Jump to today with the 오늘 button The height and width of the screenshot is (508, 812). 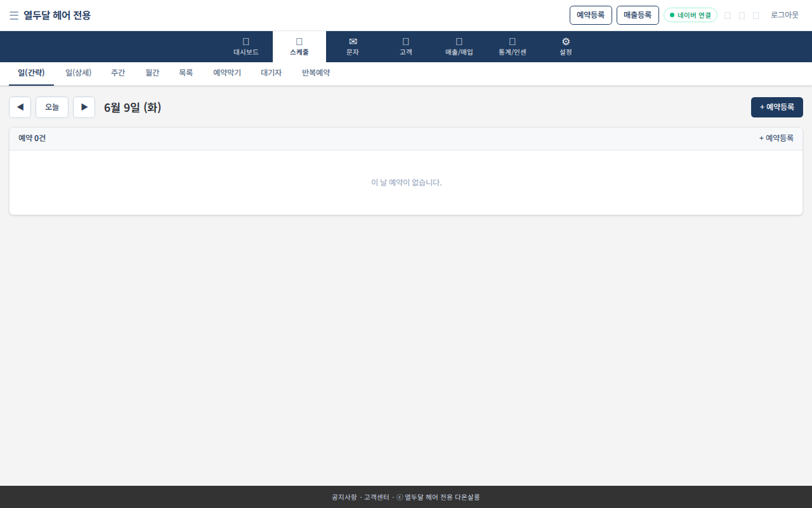(52, 107)
